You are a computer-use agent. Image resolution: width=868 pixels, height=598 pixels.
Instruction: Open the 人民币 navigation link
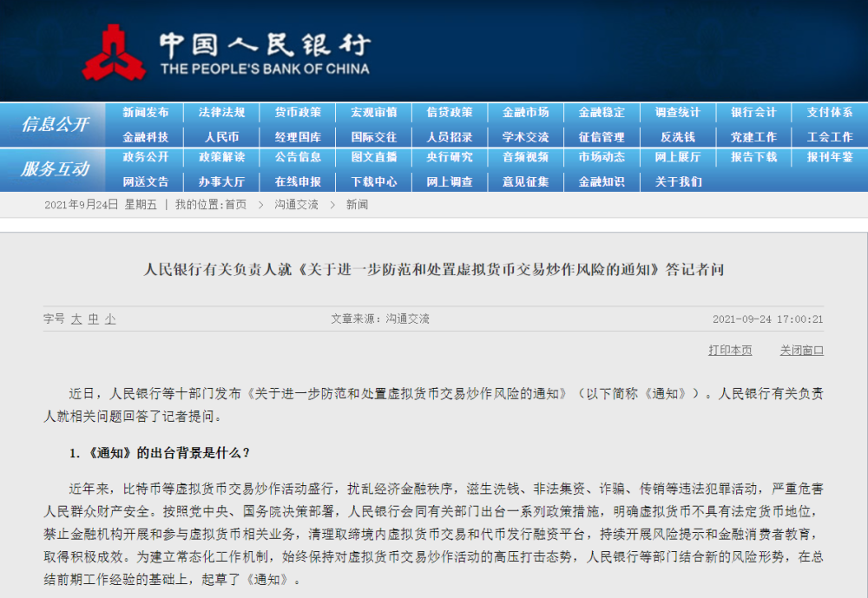tap(221, 137)
